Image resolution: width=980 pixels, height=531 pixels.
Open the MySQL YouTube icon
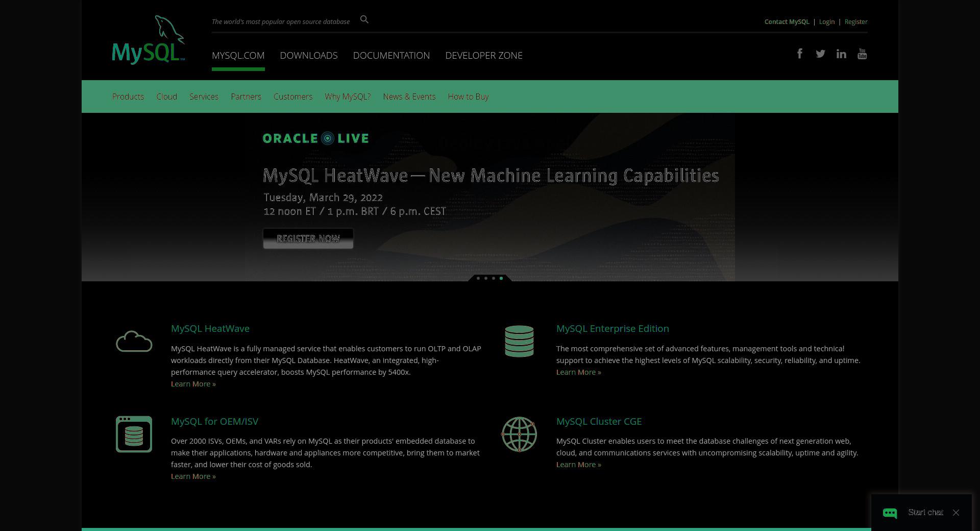coord(862,54)
